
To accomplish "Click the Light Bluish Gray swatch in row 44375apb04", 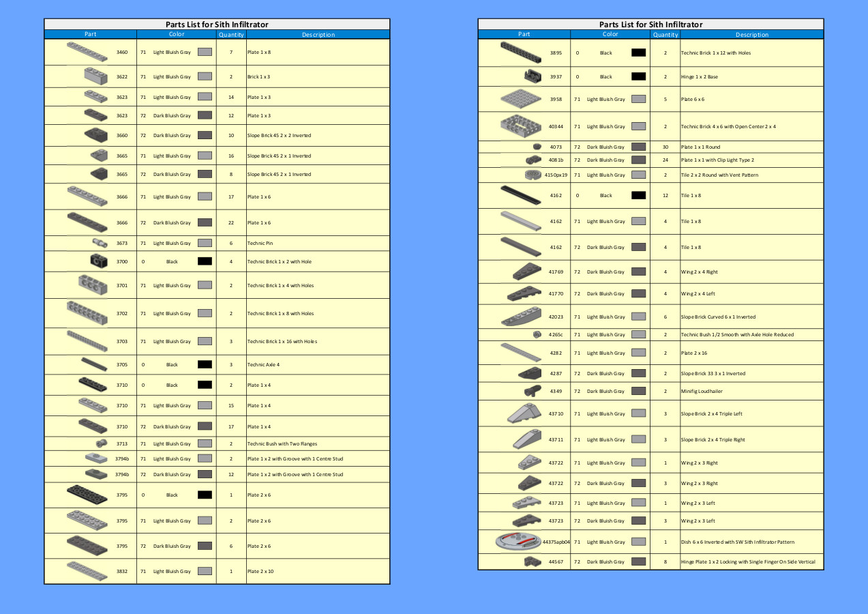I will pyautogui.click(x=639, y=542).
